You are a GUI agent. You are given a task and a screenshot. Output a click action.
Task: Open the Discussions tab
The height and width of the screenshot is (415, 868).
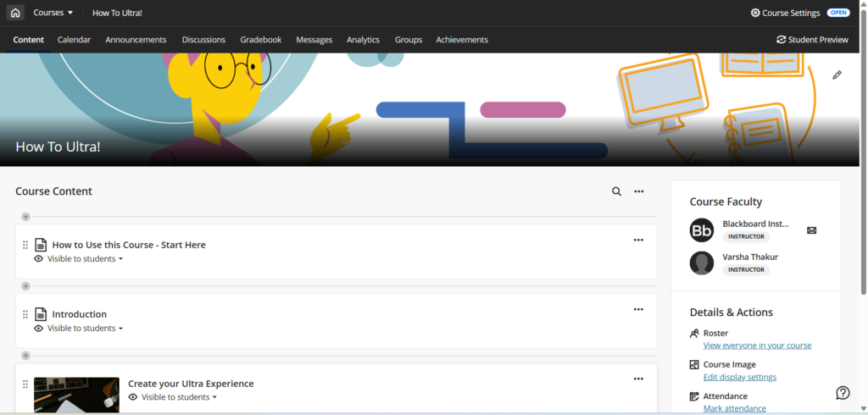(x=203, y=40)
